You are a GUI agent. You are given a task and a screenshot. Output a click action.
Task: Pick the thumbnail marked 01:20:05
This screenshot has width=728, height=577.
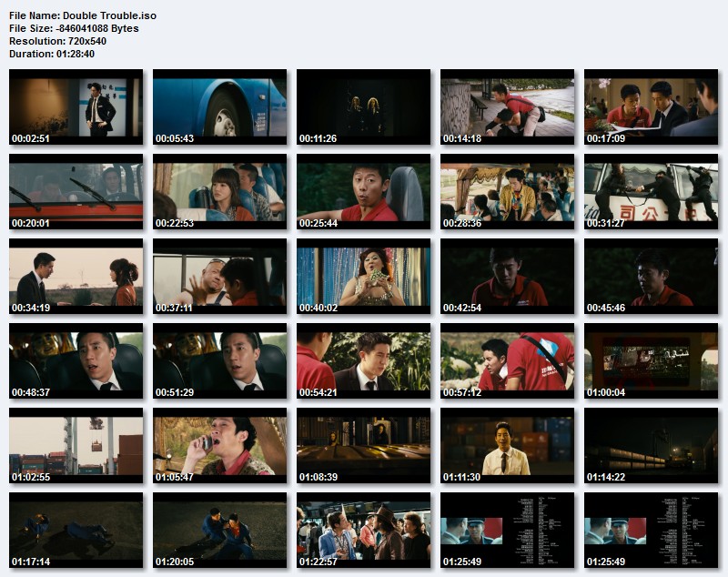coord(219,531)
